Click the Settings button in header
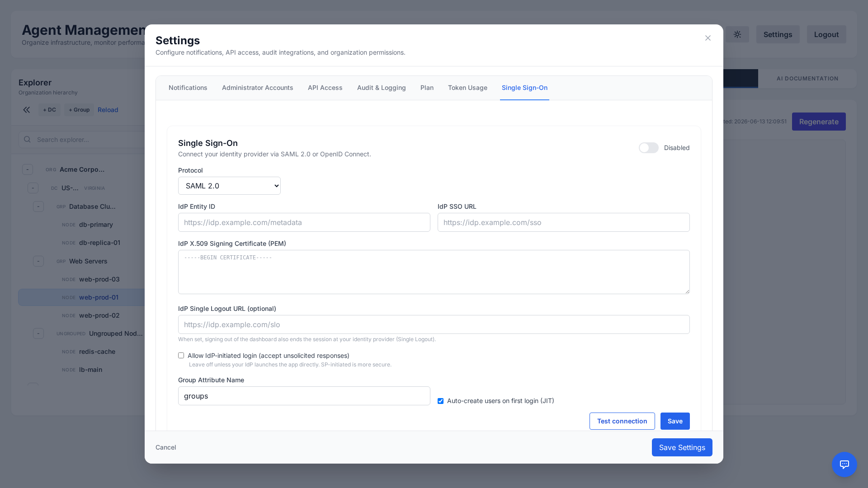The height and width of the screenshot is (488, 868). tap(778, 34)
